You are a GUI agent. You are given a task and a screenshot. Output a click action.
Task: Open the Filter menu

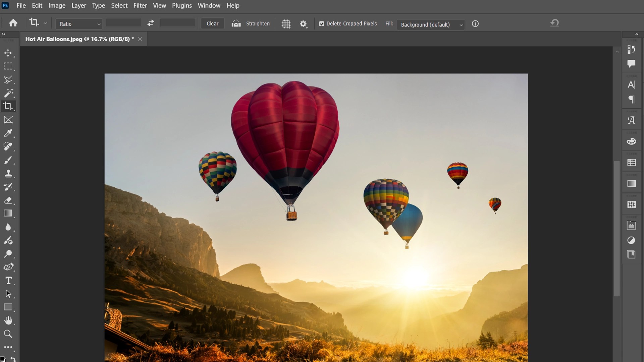coord(140,6)
